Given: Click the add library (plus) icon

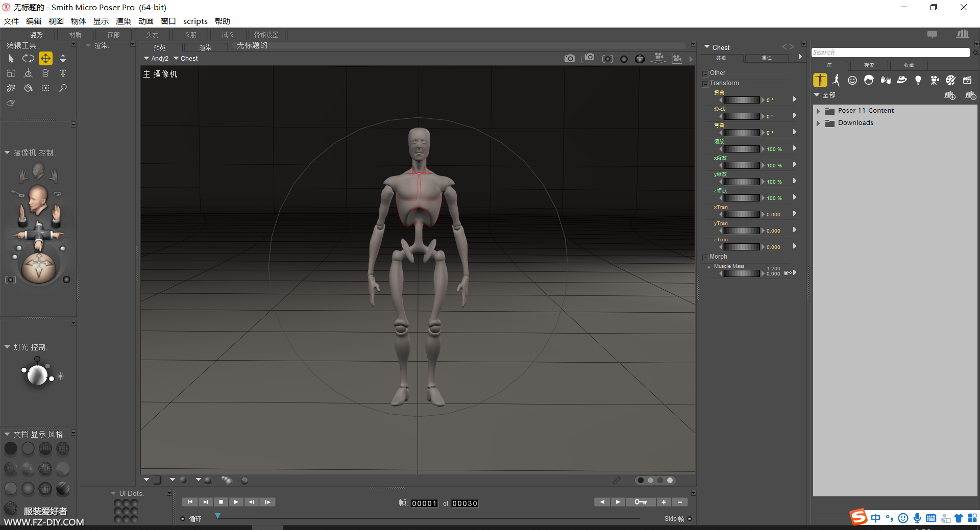Looking at the screenshot, I should point(949,95).
